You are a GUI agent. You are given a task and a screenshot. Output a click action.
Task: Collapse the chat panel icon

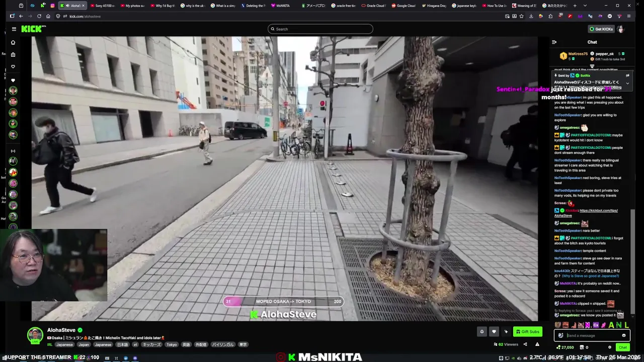pos(554,42)
